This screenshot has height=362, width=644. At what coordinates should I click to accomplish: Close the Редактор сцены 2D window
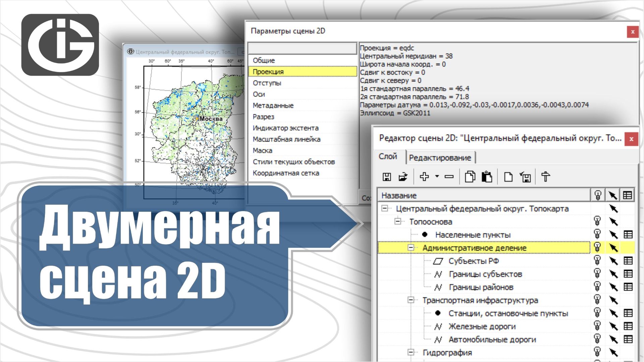click(x=631, y=139)
